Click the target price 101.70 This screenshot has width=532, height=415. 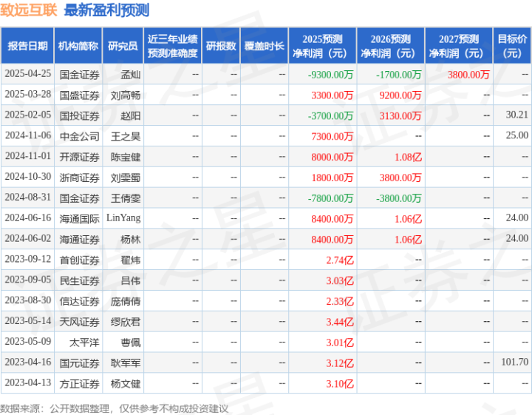point(515,362)
